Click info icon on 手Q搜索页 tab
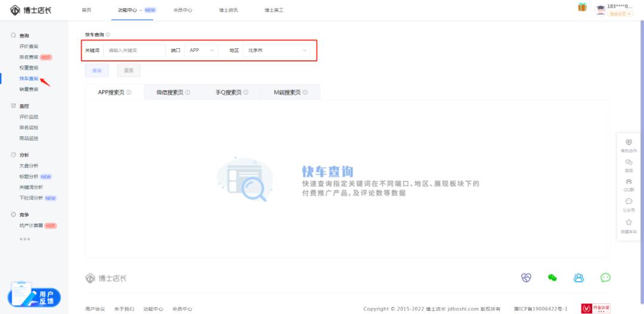The height and width of the screenshot is (314, 644). coord(246,92)
